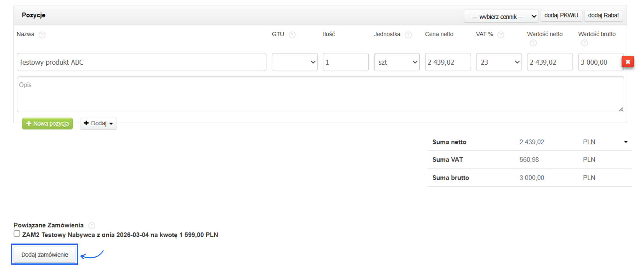The image size is (644, 270).
Task: Delete the position with red X button
Action: pos(628,62)
